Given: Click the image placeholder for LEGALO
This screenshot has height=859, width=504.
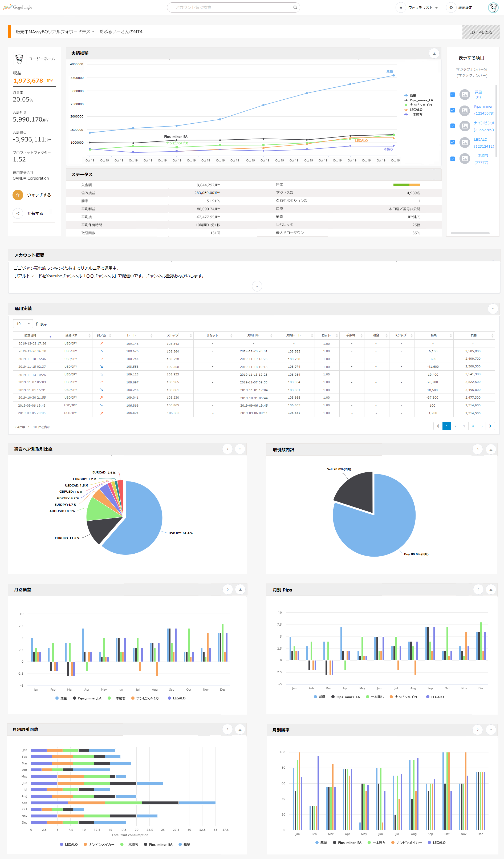Looking at the screenshot, I should coord(465,143).
